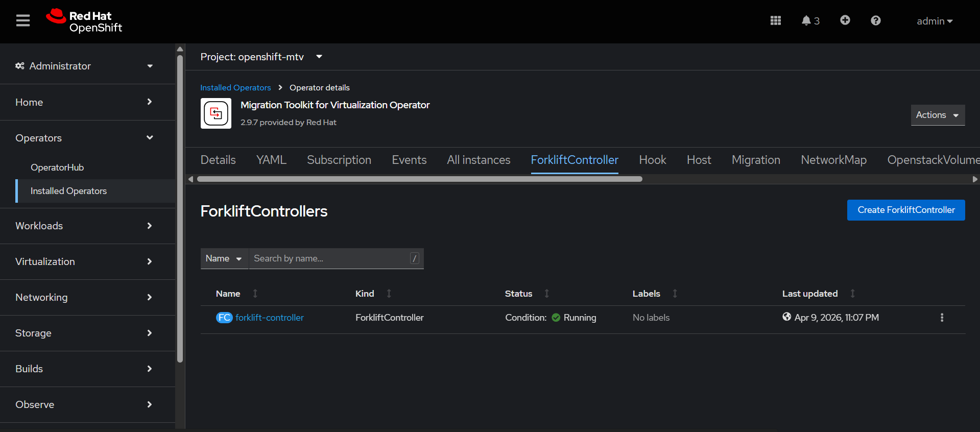Open the Actions dropdown
The height and width of the screenshot is (432, 980).
coord(937,115)
